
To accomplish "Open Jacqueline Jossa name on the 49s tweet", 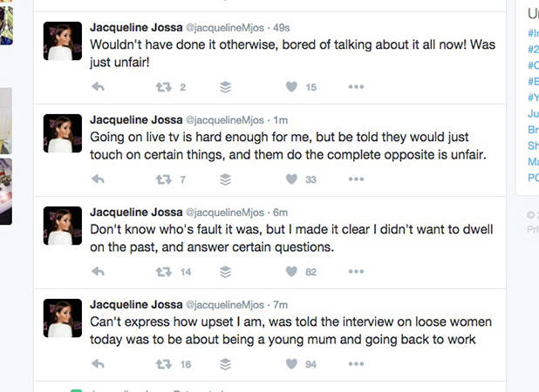I will click(x=136, y=28).
